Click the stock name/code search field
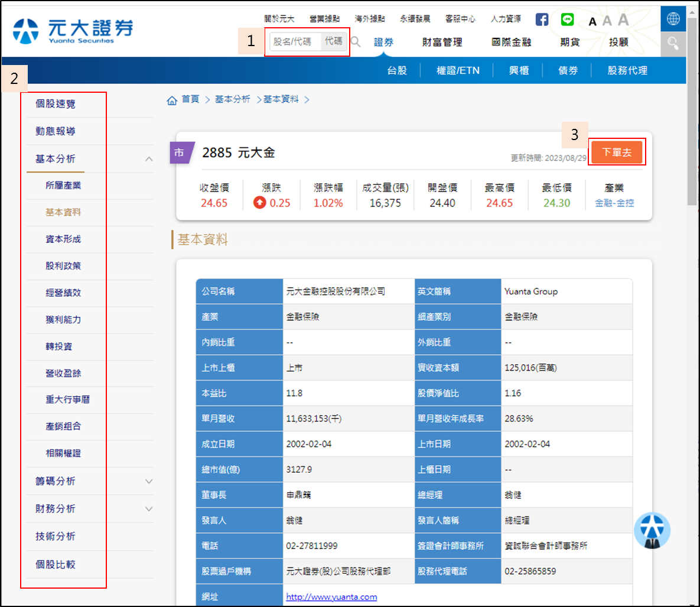Viewport: 700px width, 607px height. click(295, 41)
